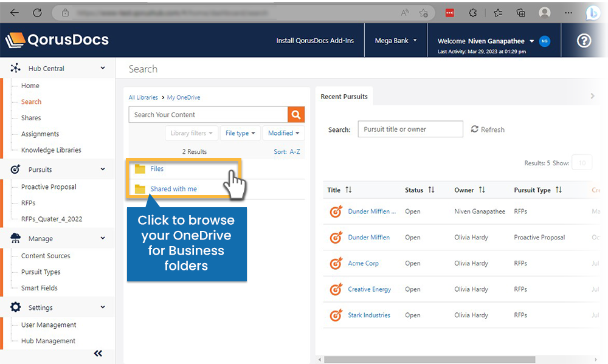
Task: Open the Welcome Niven Ganapathee user dropdown
Action: pos(485,41)
